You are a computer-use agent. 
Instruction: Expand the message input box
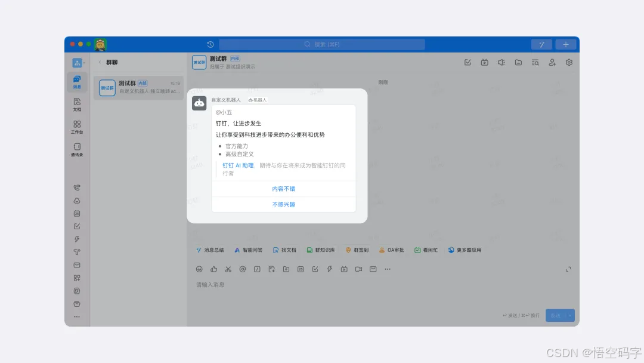568,269
